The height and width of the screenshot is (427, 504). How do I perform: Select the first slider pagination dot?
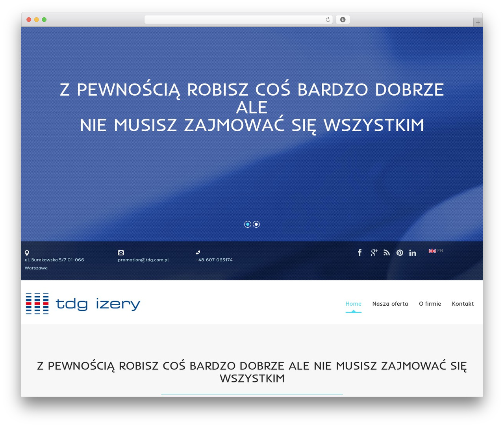(x=248, y=224)
